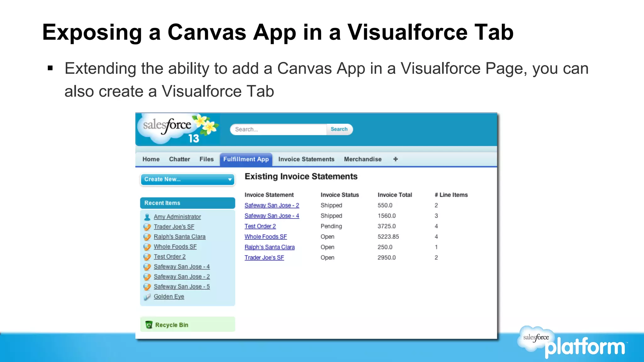Click the icon beside Golden Eye

(x=147, y=297)
